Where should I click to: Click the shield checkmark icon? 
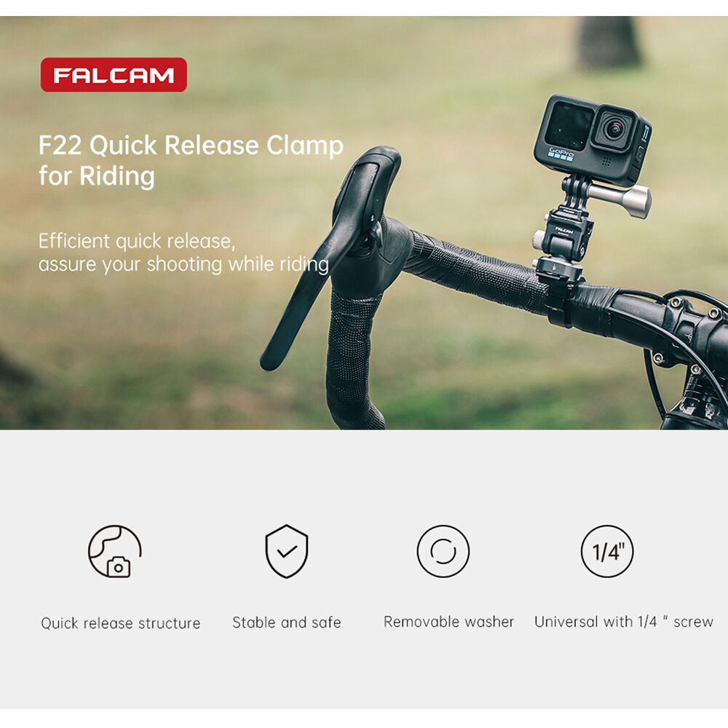286,551
